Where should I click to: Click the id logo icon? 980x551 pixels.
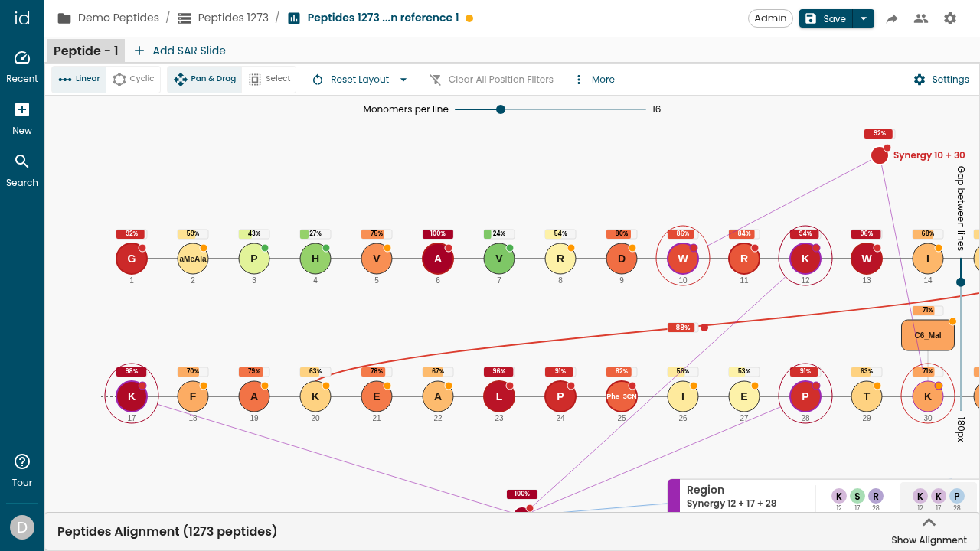click(22, 18)
